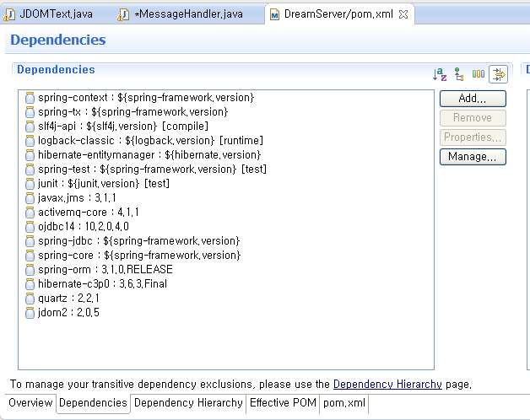This screenshot has width=530, height=420.
Task: Switch to the JDOMText.java editor tab
Action: pos(50,14)
